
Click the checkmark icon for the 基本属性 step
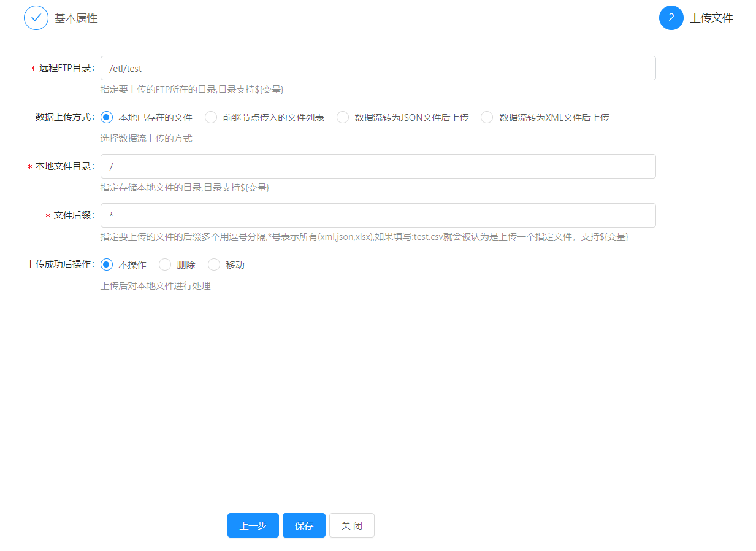[36, 18]
